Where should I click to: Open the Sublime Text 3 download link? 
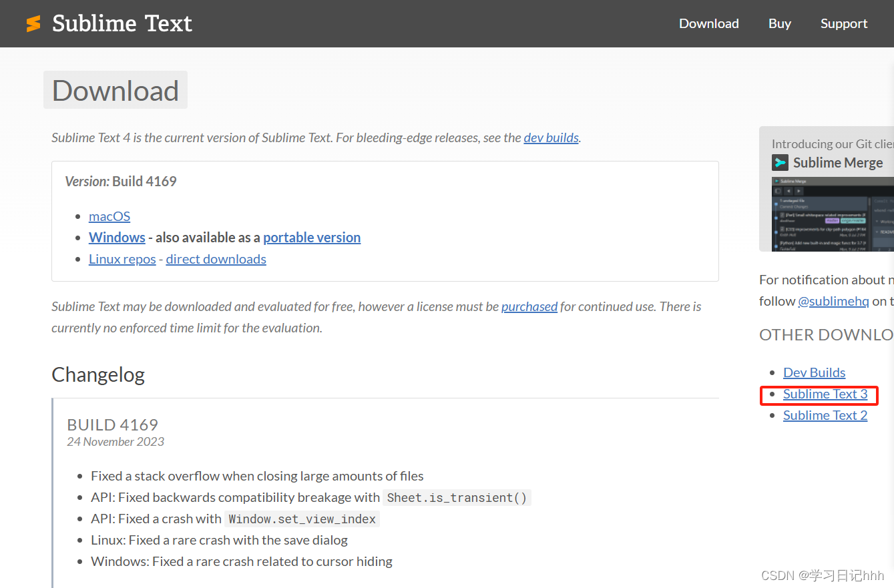click(x=825, y=394)
